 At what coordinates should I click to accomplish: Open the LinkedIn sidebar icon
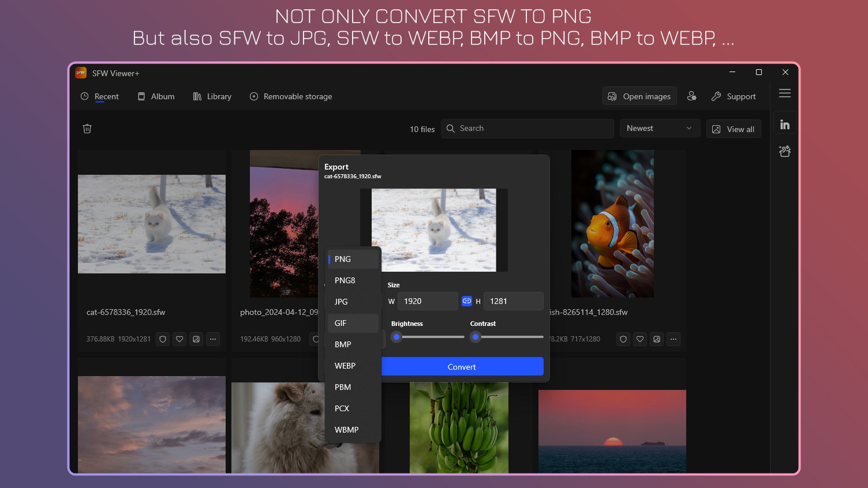click(x=785, y=124)
